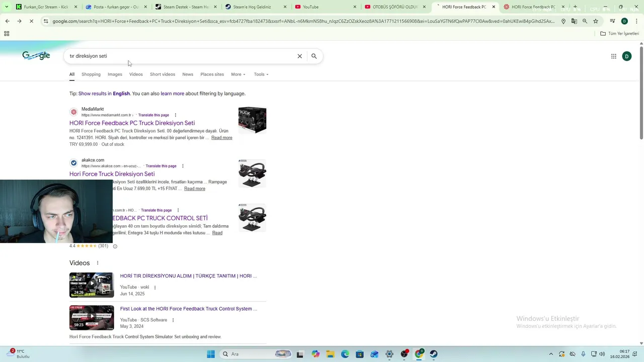
Task: Expand the Tools dropdown
Action: pos(261,74)
